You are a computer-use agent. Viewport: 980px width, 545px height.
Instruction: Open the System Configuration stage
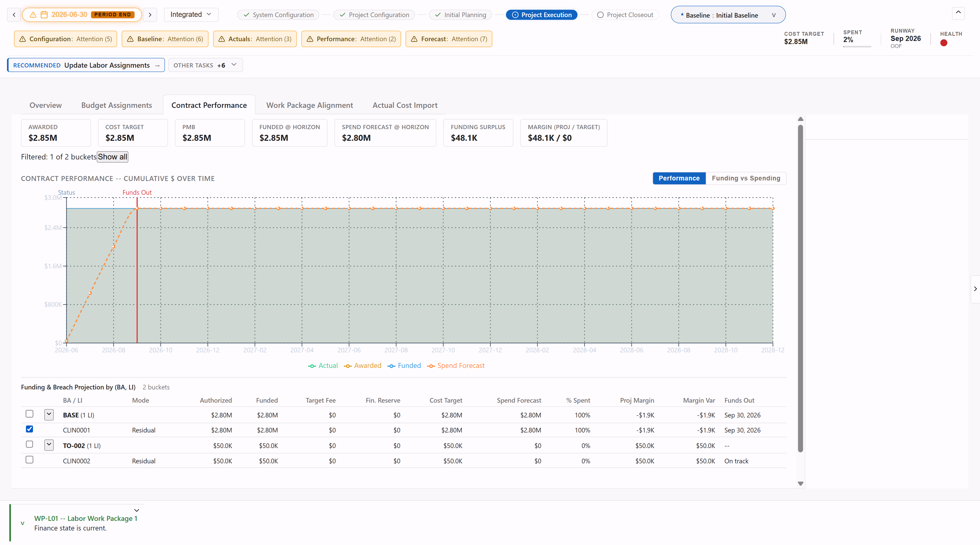[278, 15]
